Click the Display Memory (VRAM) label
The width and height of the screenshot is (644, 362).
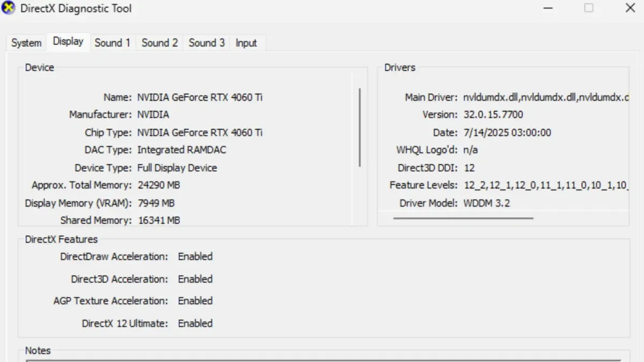[x=78, y=203]
